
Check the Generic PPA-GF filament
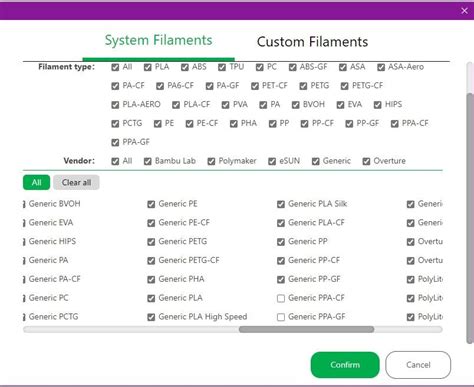pos(281,317)
